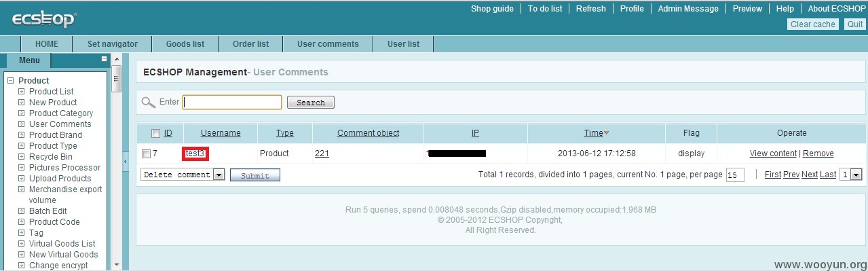Viewport: 868px width, 271px height.
Task: Sort by Username column header
Action: pos(221,133)
